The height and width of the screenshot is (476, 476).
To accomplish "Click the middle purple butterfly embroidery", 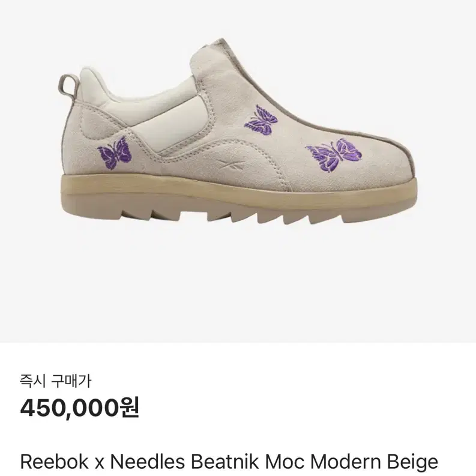I will 261,120.
